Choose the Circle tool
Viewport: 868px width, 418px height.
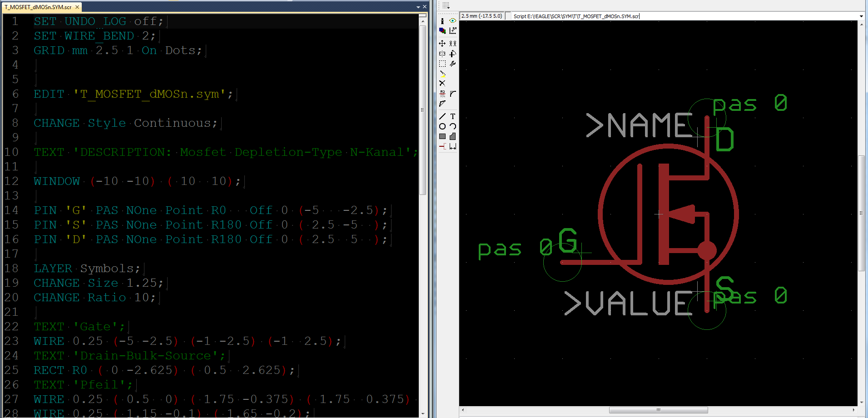click(x=442, y=126)
